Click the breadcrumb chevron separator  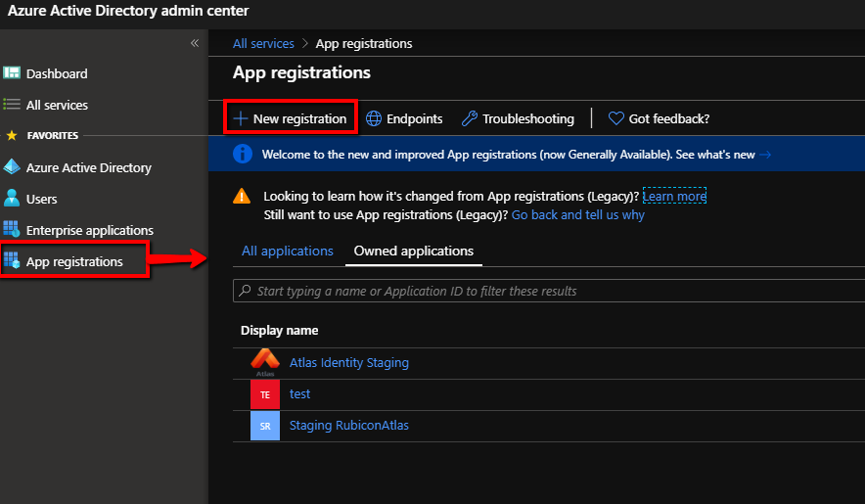(x=304, y=44)
